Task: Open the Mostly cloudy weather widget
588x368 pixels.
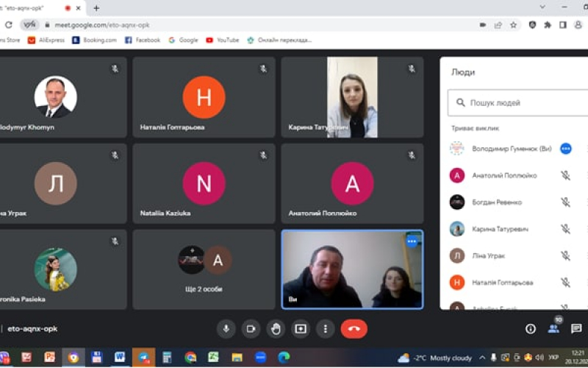Action: coord(435,358)
